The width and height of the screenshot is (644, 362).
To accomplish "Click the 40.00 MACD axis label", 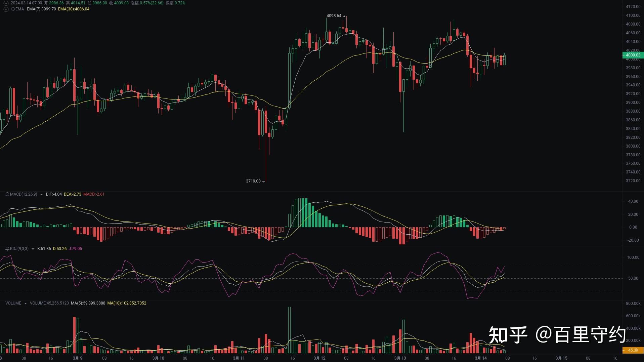I will coord(633,201).
